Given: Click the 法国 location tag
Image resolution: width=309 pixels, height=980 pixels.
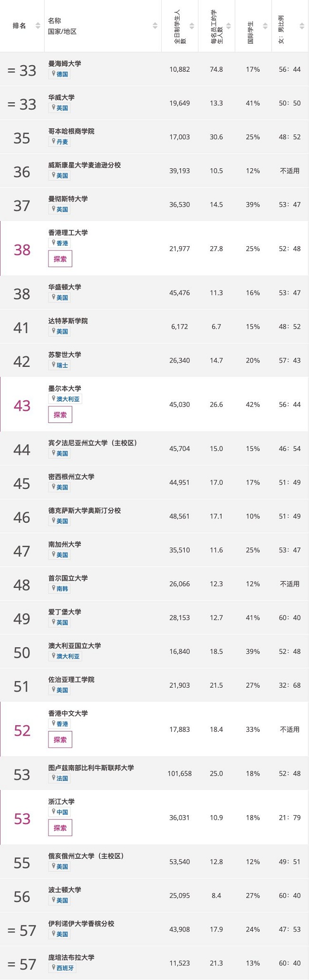Looking at the screenshot, I should click(x=60, y=778).
